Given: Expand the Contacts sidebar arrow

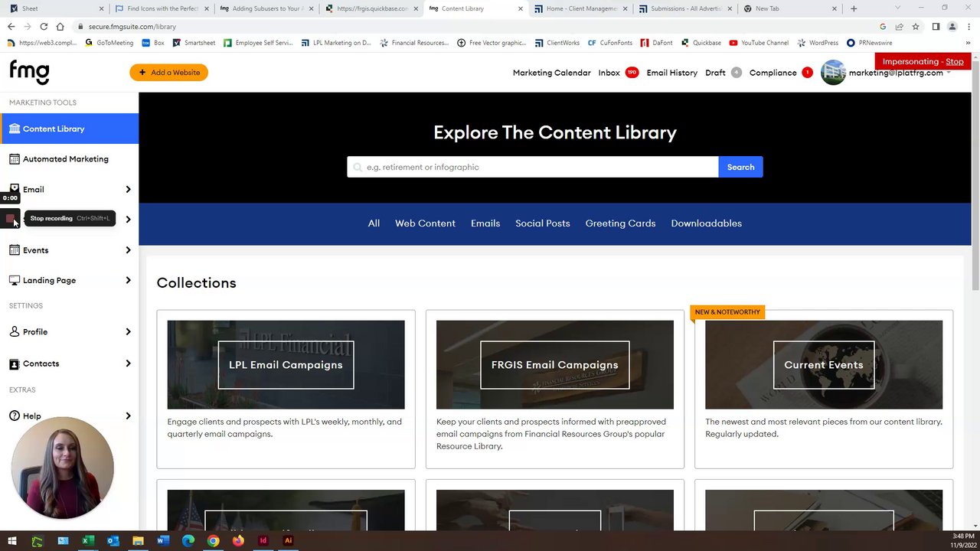Looking at the screenshot, I should 128,364.
